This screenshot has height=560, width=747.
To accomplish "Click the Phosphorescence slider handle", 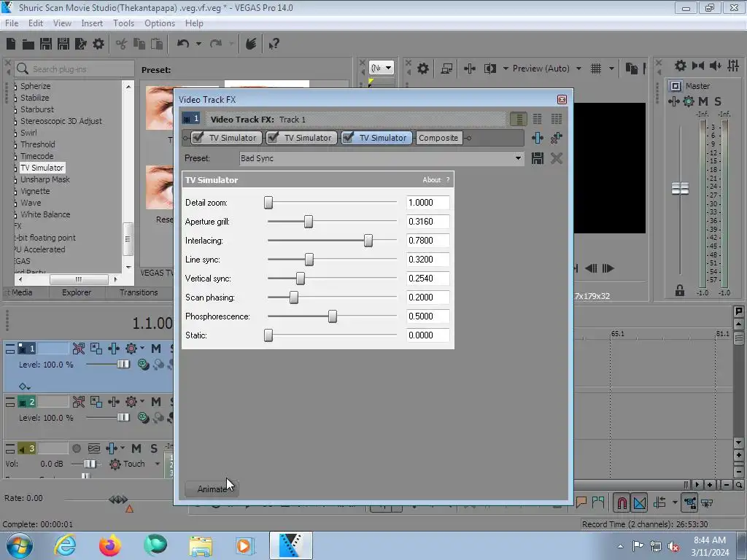I will 333,316.
